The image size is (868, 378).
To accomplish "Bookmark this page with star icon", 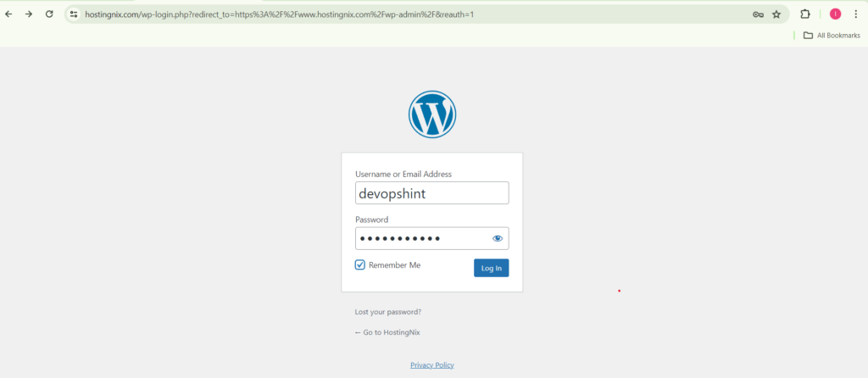I will pos(776,14).
